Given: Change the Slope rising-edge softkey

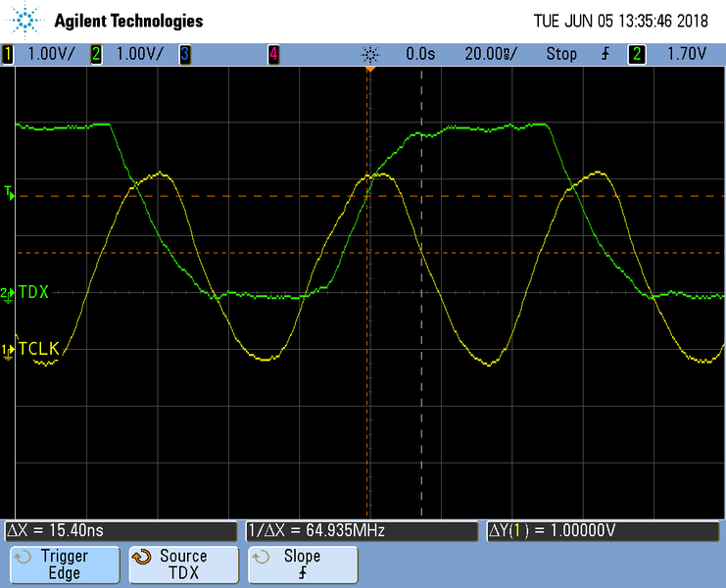Looking at the screenshot, I should pyautogui.click(x=303, y=564).
